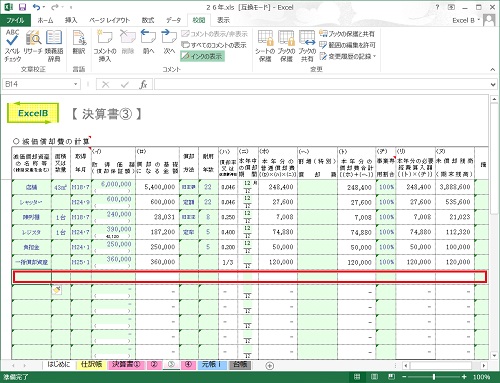Open the pink ② sheet tab
500x383 pixels.
(x=154, y=364)
